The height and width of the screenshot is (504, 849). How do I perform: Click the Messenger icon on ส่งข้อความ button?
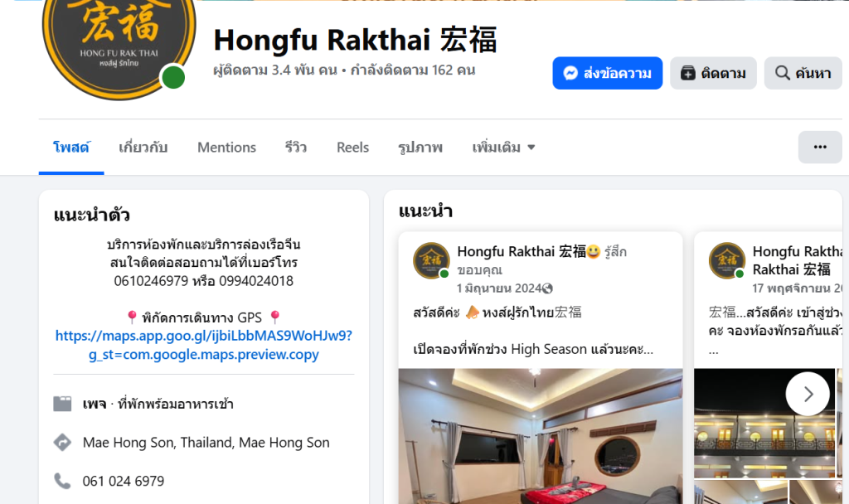click(x=570, y=73)
